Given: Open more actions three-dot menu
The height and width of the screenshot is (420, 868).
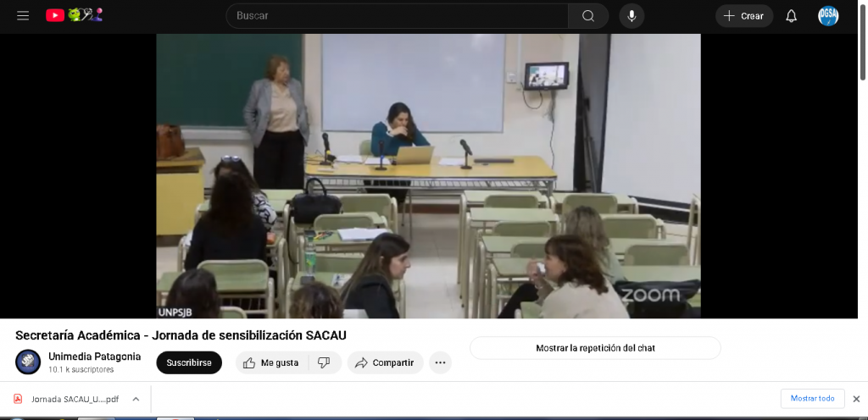Looking at the screenshot, I should point(440,362).
